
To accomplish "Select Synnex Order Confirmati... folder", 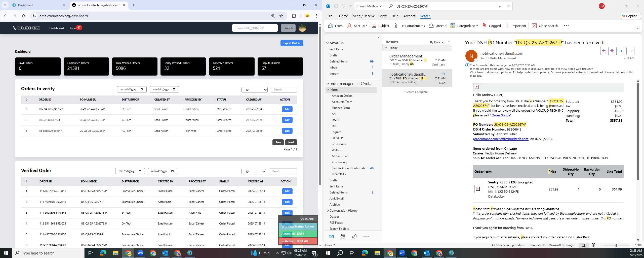I will point(349,168).
